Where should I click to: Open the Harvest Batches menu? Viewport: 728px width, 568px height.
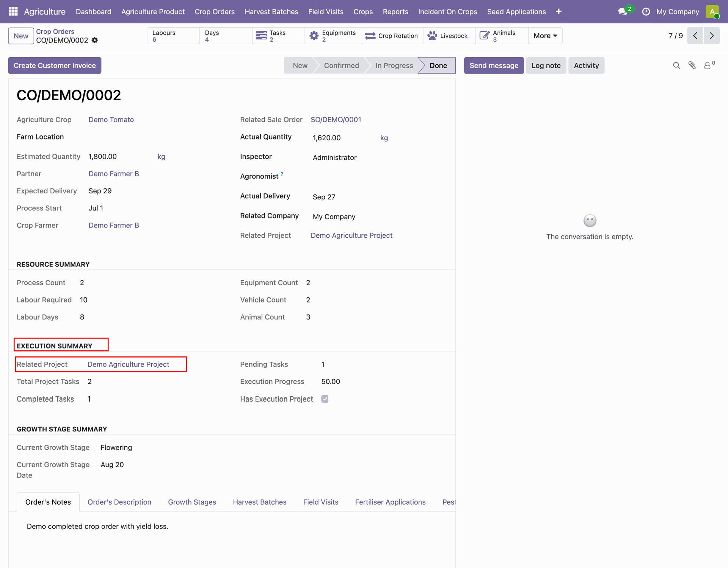[271, 12]
